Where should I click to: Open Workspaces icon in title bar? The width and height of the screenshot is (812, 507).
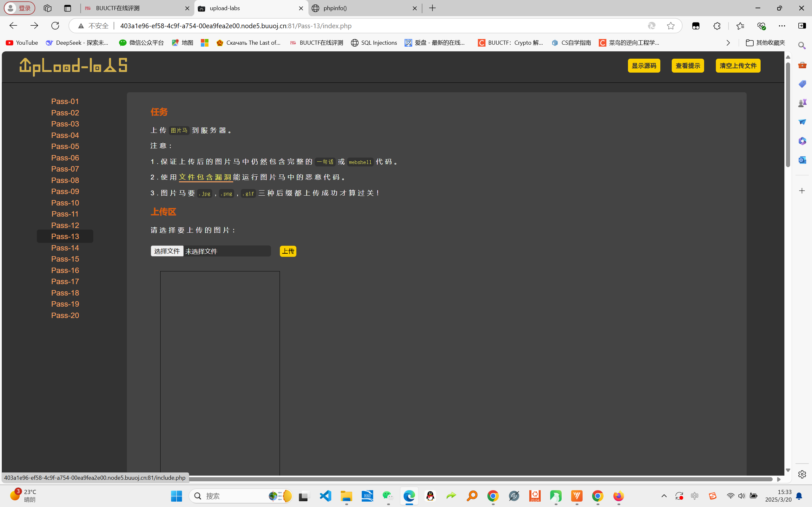[48, 8]
